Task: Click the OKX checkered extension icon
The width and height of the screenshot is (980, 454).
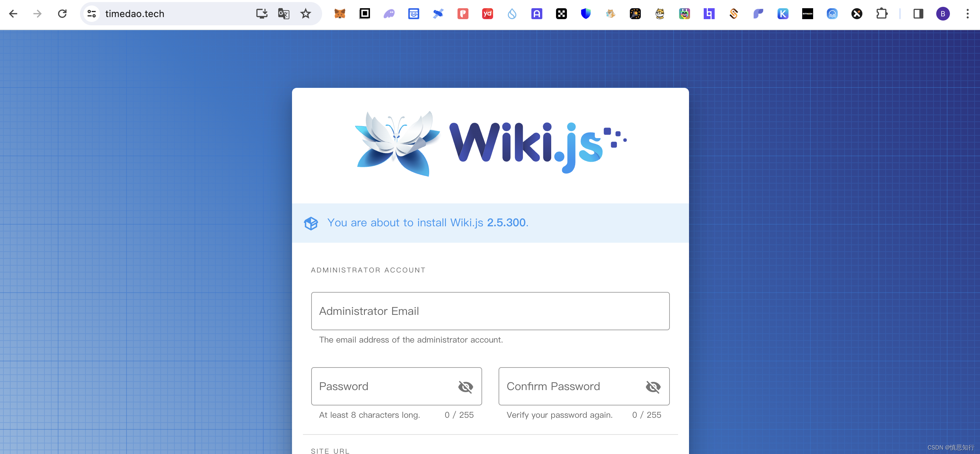Action: (561, 14)
